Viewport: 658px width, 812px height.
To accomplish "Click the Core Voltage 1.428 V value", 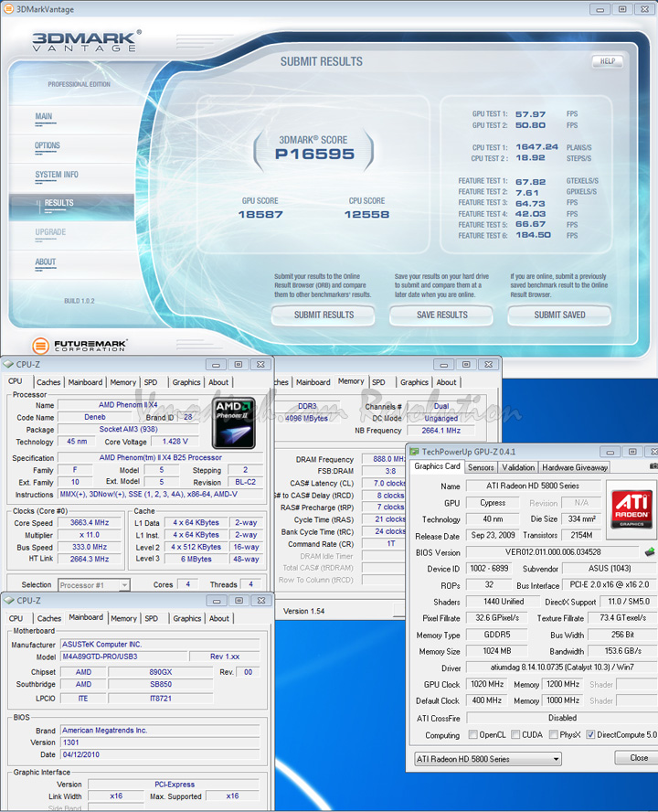I will coord(175,442).
